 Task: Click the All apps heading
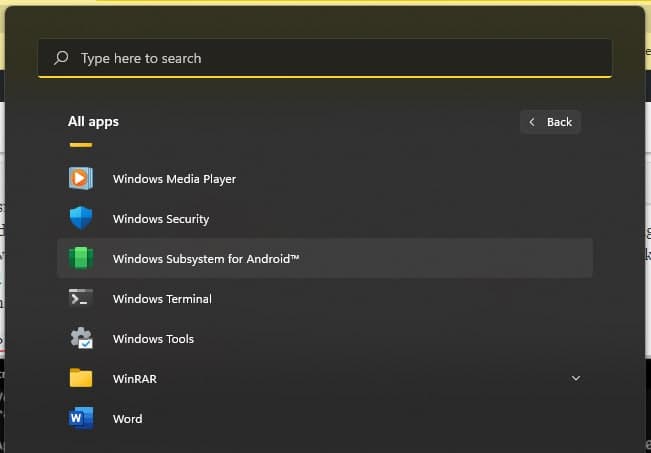click(x=93, y=122)
